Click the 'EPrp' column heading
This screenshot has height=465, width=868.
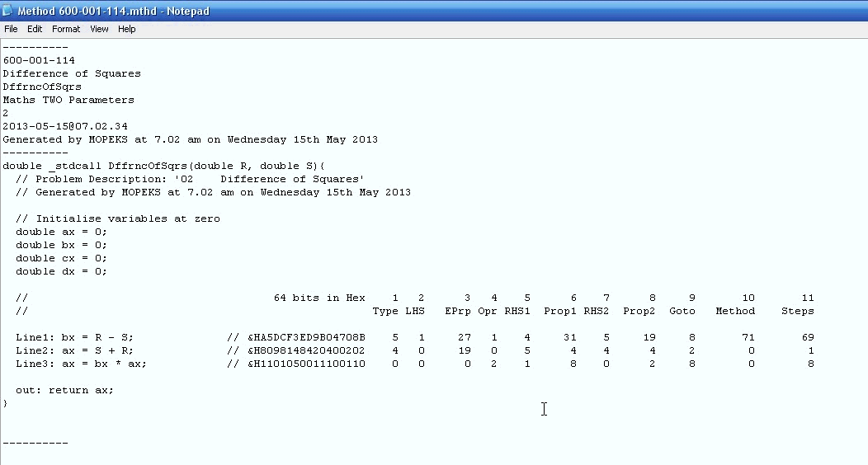click(x=458, y=312)
